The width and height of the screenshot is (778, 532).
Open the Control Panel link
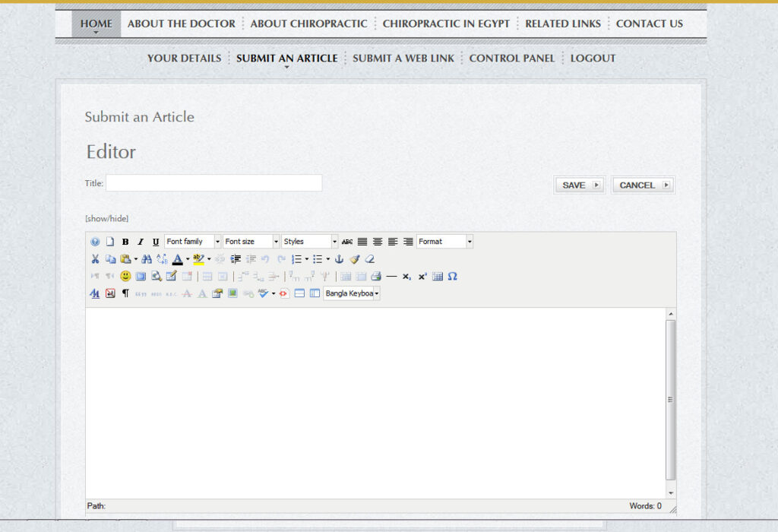512,58
